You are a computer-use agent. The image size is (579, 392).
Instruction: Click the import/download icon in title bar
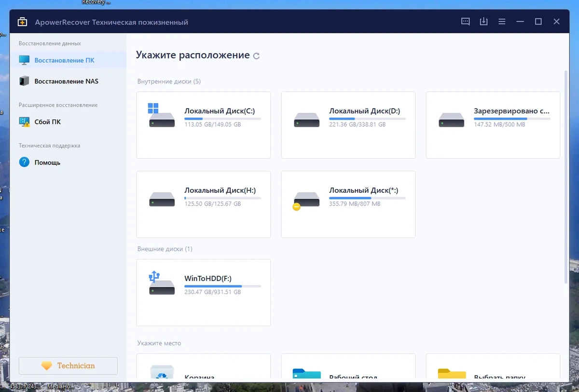click(483, 22)
